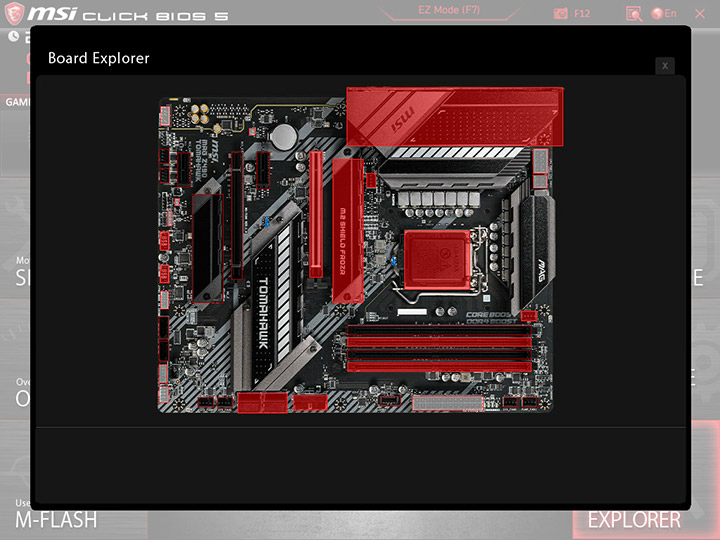Select the PCIe x1 slot beside MAG Z490 text
Viewport: 720px width, 540px height.
[x=184, y=169]
